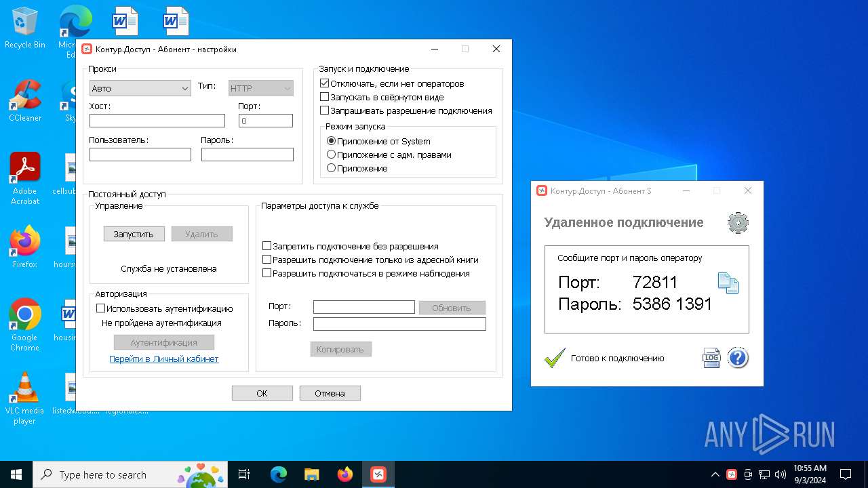Open the network tray icon
This screenshot has height=488, width=868.
point(764,474)
